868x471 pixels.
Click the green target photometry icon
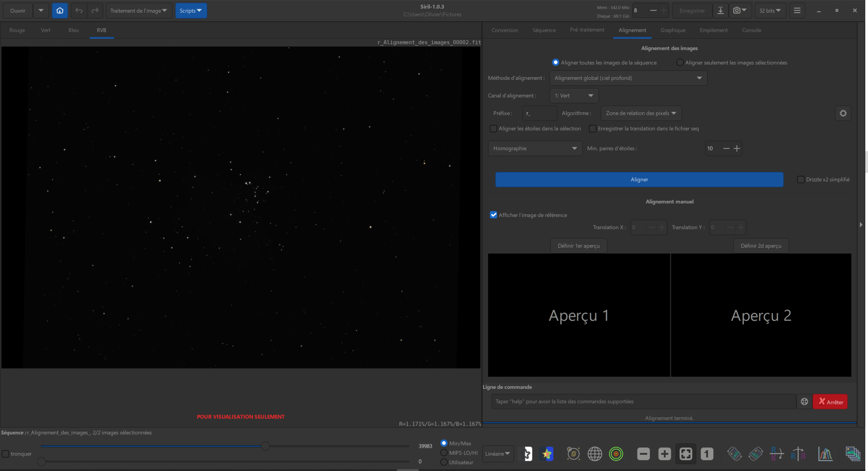(616, 453)
